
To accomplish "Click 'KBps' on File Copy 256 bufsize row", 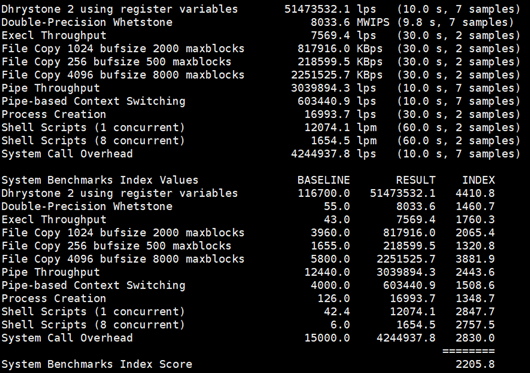I will pyautogui.click(x=369, y=62).
